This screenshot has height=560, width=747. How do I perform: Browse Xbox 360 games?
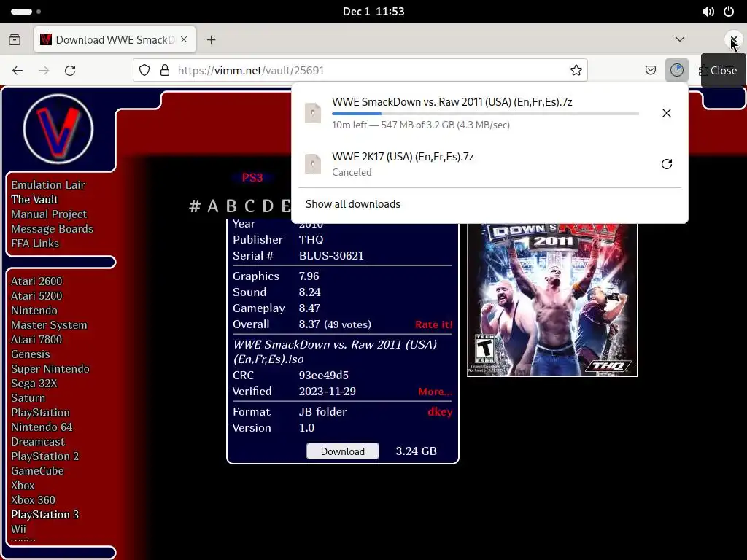tap(34, 500)
